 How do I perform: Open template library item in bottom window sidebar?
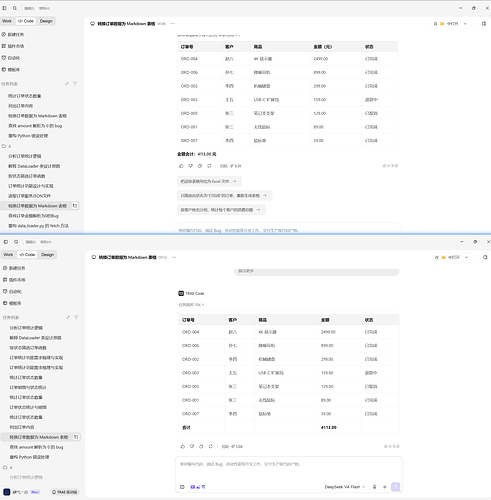coord(12,303)
